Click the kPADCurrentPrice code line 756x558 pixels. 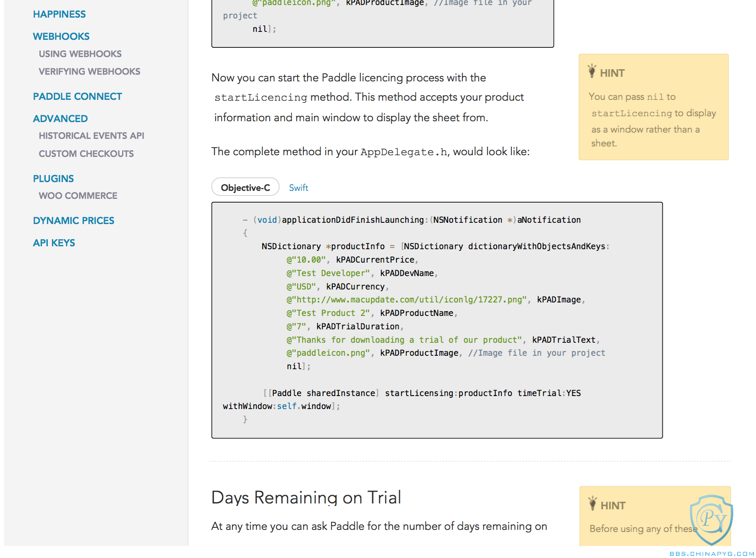(x=352, y=260)
